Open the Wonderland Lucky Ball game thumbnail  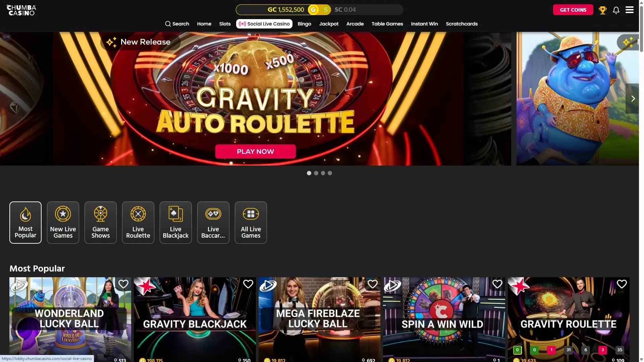pos(70,319)
